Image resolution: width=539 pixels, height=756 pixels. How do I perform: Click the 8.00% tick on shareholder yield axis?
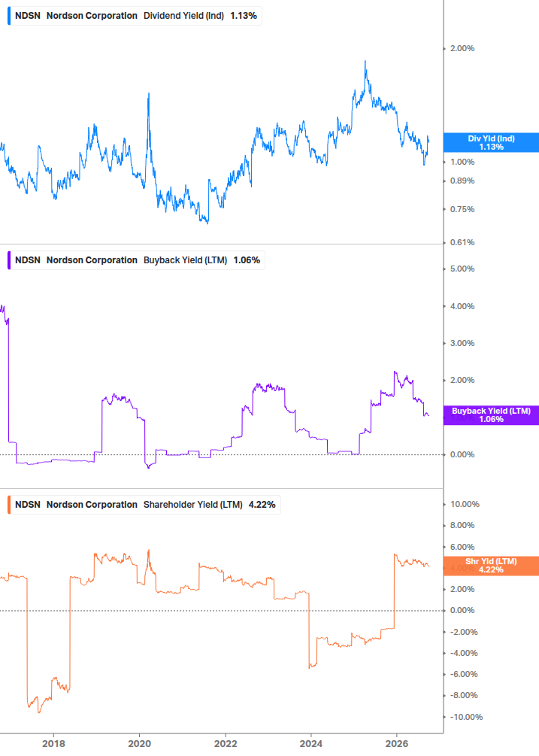tap(462, 525)
